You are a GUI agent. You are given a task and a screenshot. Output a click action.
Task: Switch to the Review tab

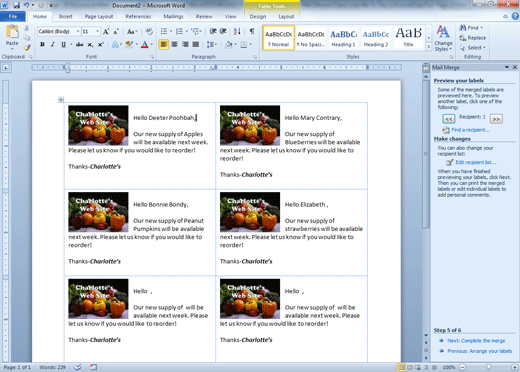pos(204,16)
